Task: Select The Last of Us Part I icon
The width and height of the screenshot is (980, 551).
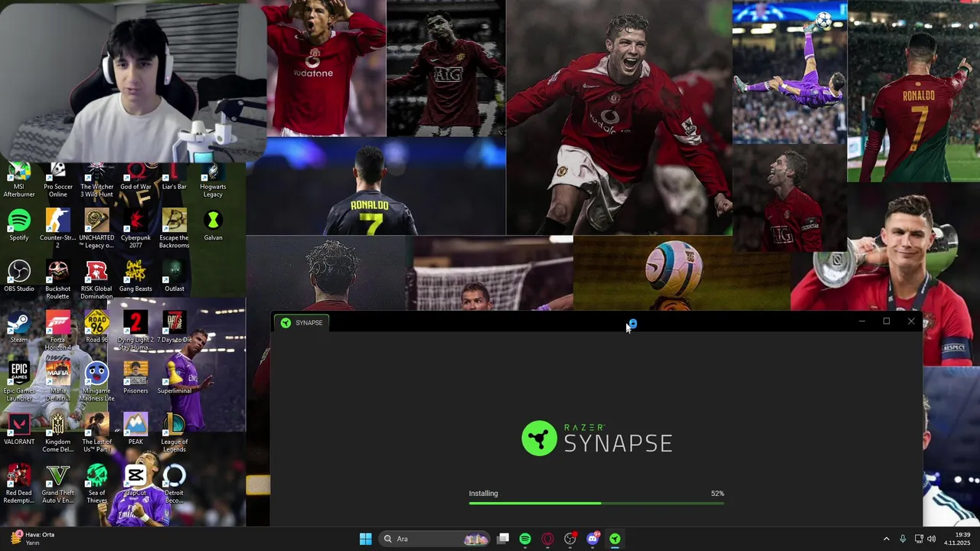Action: (96, 433)
